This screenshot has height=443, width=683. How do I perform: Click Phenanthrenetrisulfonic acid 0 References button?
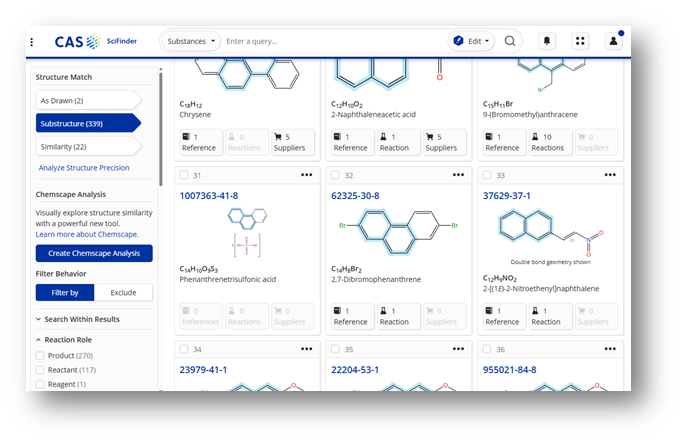point(200,316)
